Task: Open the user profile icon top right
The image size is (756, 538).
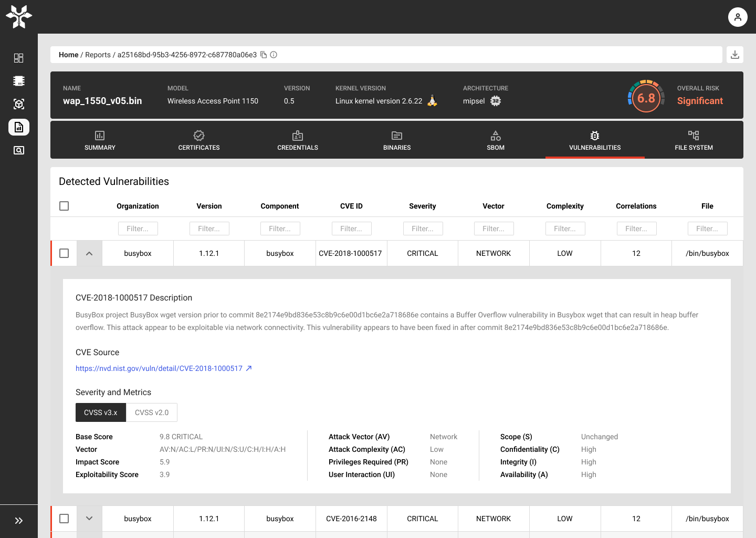Action: (738, 17)
